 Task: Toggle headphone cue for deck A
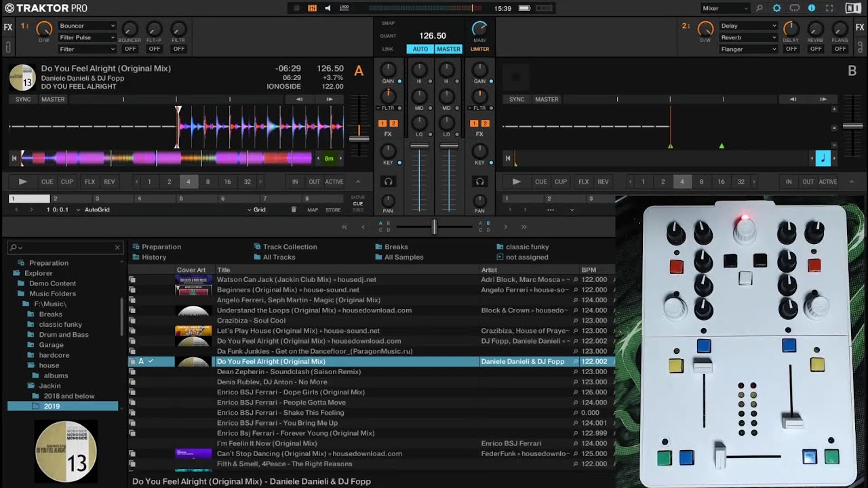[388, 182]
